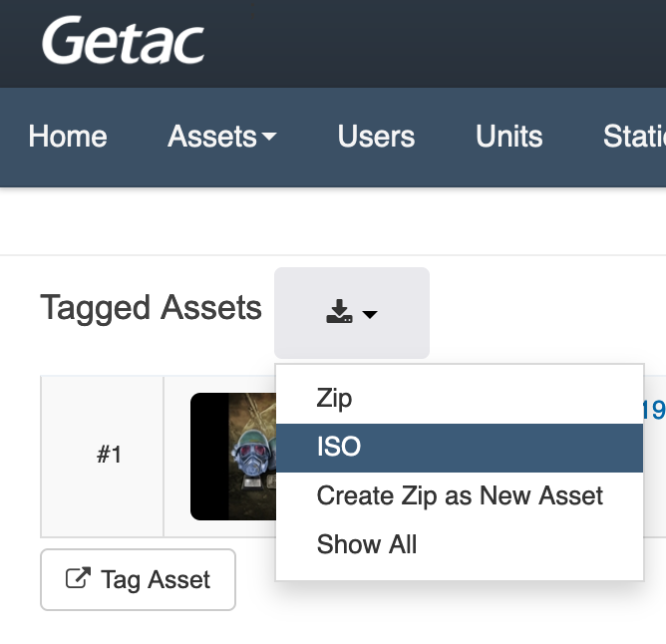Open the Users section

tap(376, 137)
